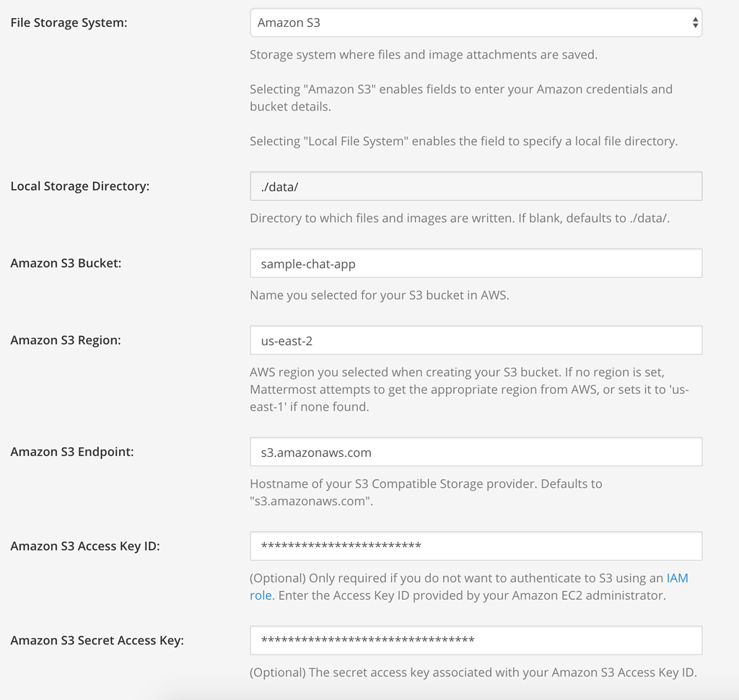Click the "s3.amazonaws.com" endpoint text

310,451
